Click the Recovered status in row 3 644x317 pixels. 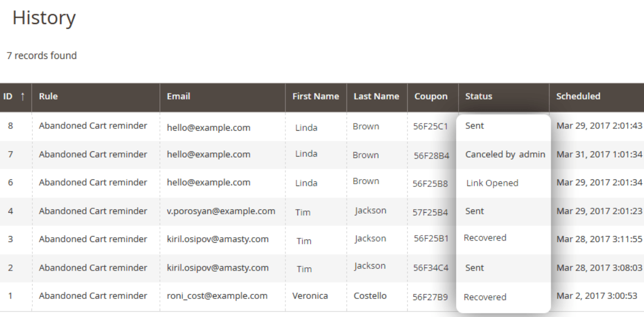485,238
